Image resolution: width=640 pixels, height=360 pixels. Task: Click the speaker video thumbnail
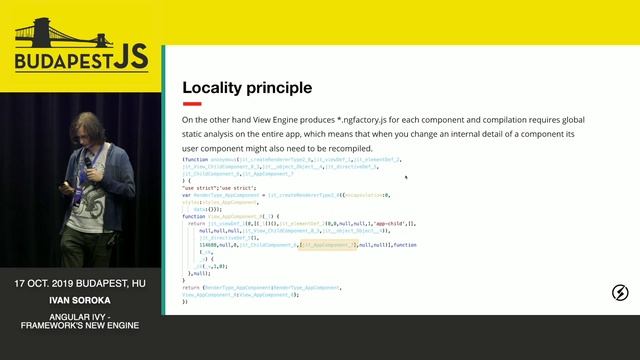[80, 180]
